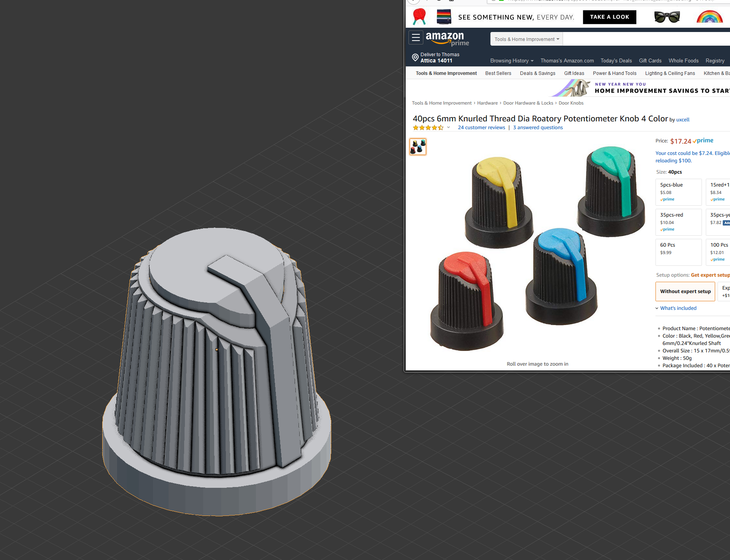The height and width of the screenshot is (560, 730).
Task: Open the uxcell brand link
Action: [x=682, y=120]
